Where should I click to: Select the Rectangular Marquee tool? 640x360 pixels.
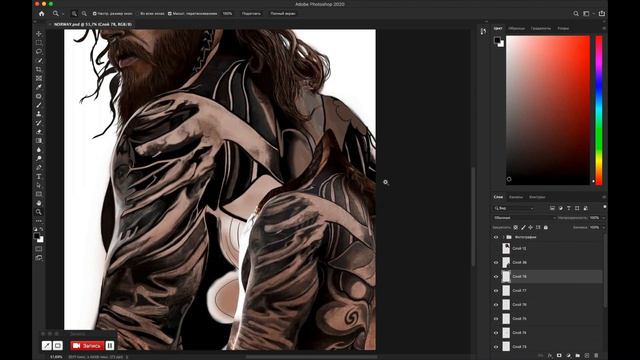[x=39, y=42]
